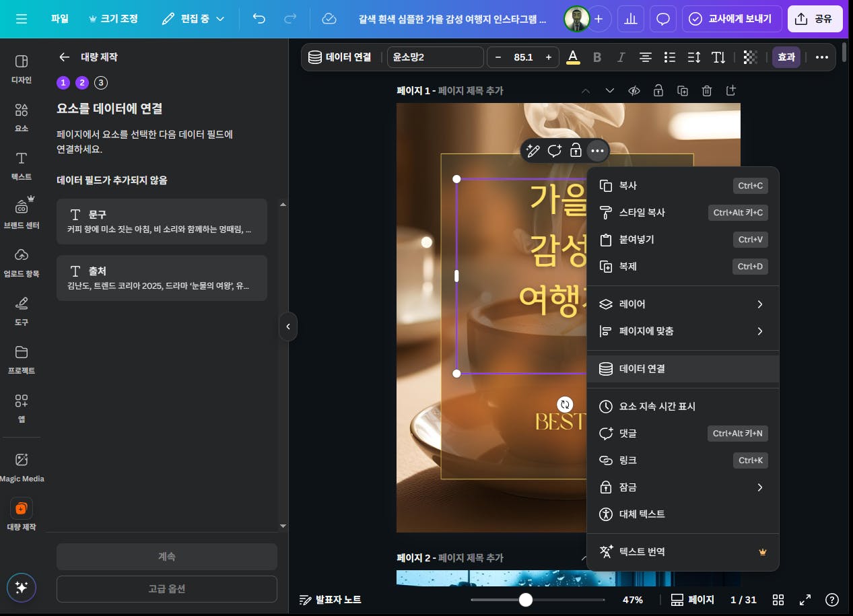Viewport: 853px width, 616px height.
Task: Apply bold text formatting
Action: (597, 57)
